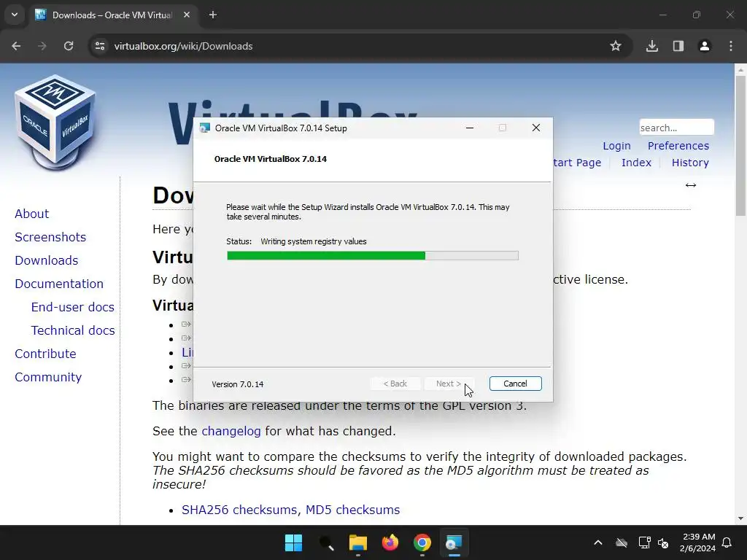Open site information icon in address bar

click(100, 46)
